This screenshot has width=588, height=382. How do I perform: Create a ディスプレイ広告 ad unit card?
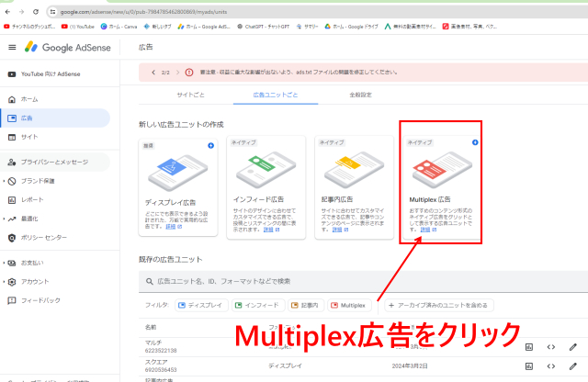coord(178,188)
